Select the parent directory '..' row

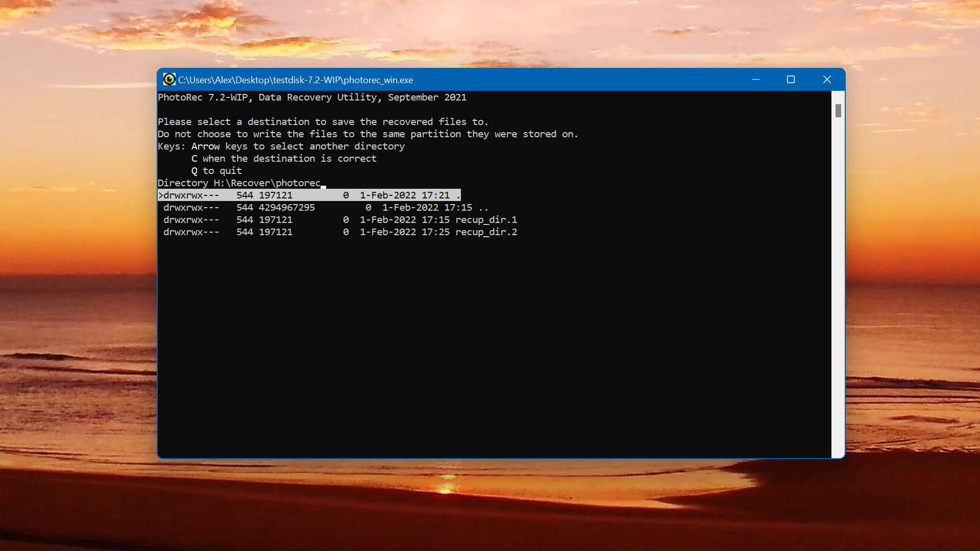326,208
